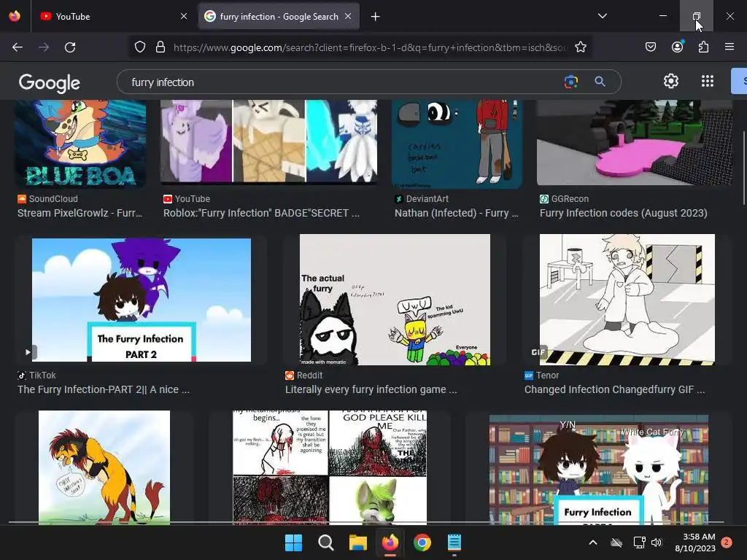This screenshot has height=560, width=747.
Task: Click the Firefox View icon
Action: (x=15, y=16)
